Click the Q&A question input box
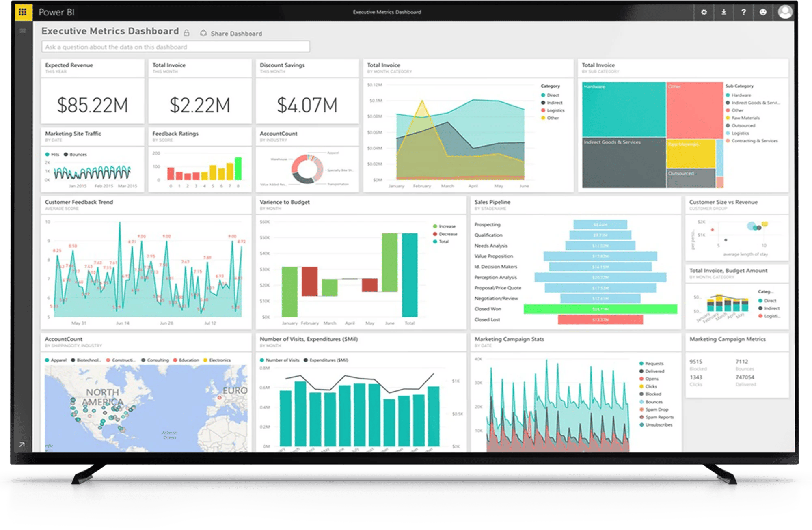 pos(175,47)
